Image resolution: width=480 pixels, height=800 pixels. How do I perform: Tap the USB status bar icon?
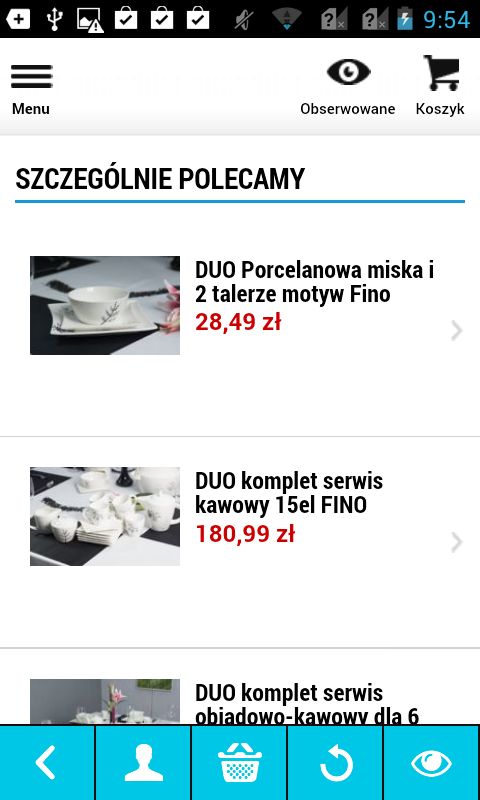[54, 19]
